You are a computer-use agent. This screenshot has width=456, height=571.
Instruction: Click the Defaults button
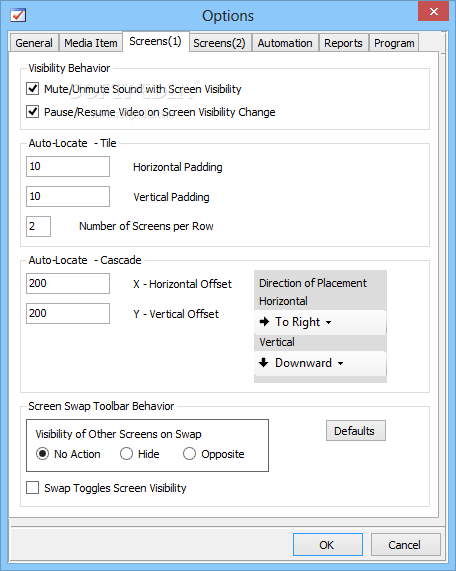355,431
